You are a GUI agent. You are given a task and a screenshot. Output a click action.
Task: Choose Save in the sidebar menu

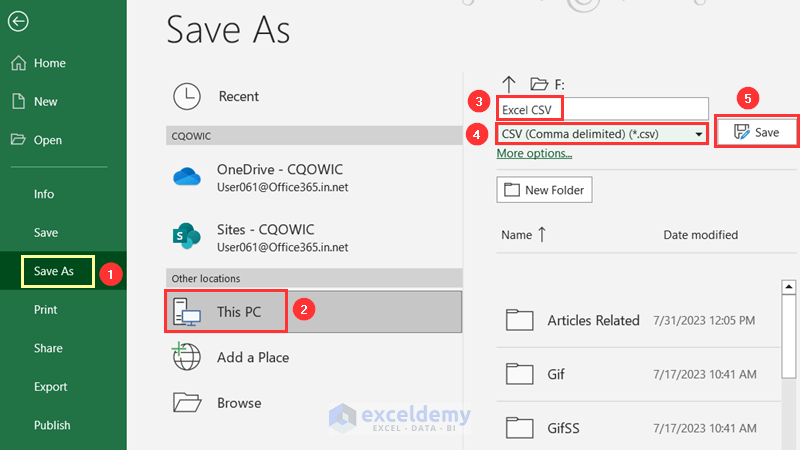(x=46, y=233)
